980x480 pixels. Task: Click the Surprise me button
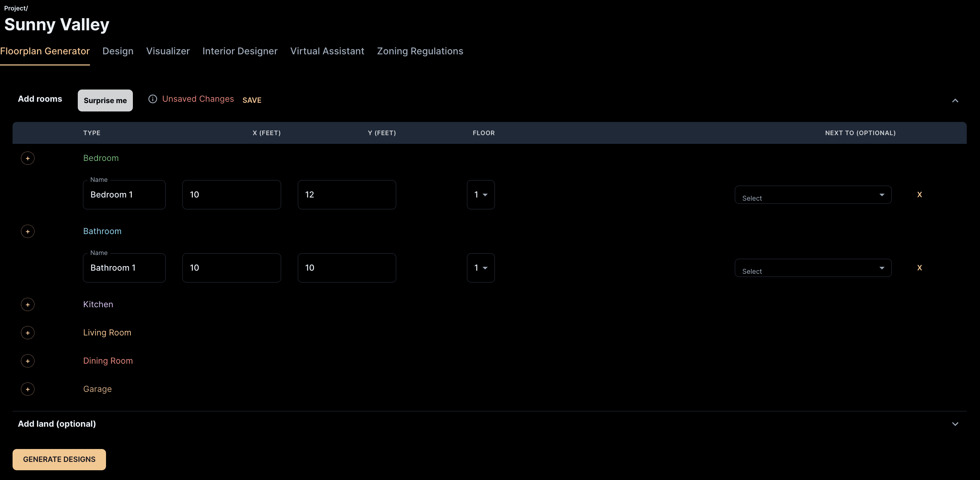(x=105, y=101)
